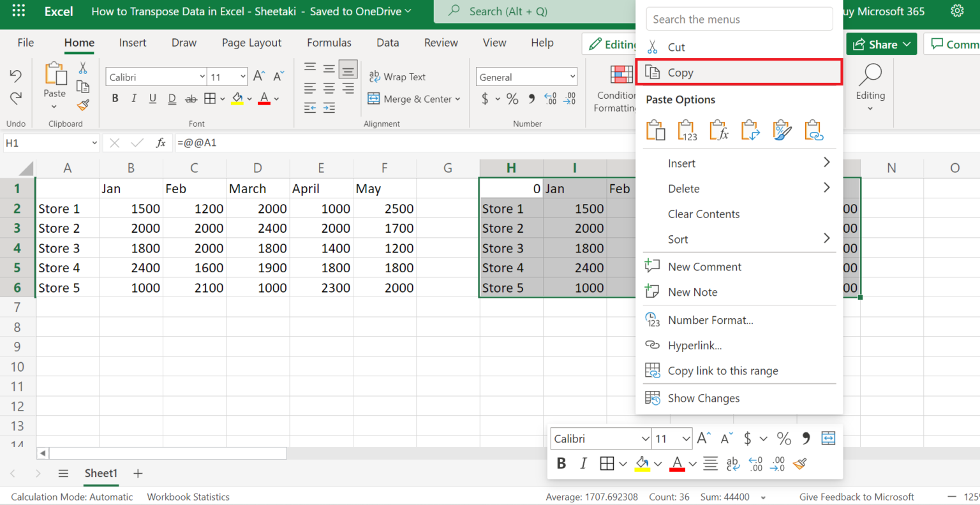This screenshot has width=980, height=505.
Task: Click the Formatting paste option icon
Action: tap(782, 129)
